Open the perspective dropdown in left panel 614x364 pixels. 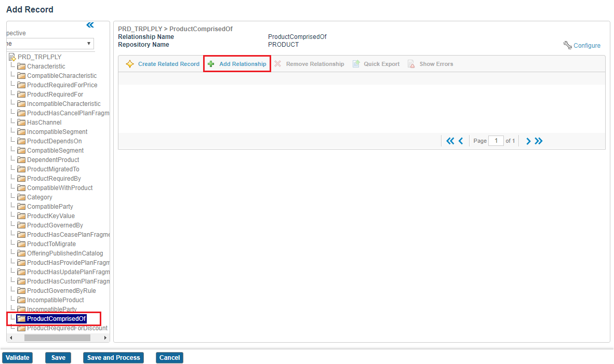50,44
